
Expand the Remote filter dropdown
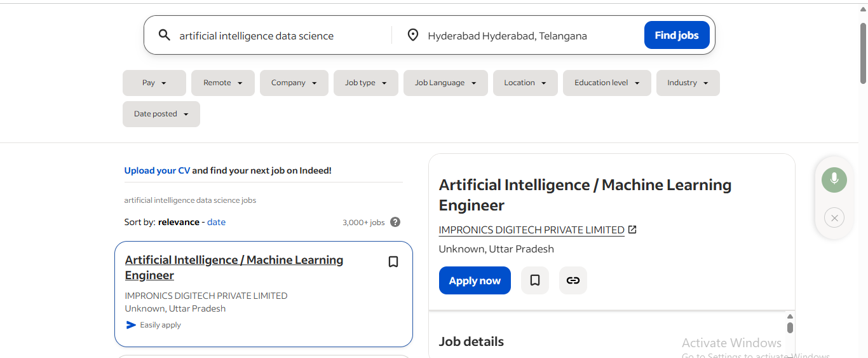[x=223, y=83]
